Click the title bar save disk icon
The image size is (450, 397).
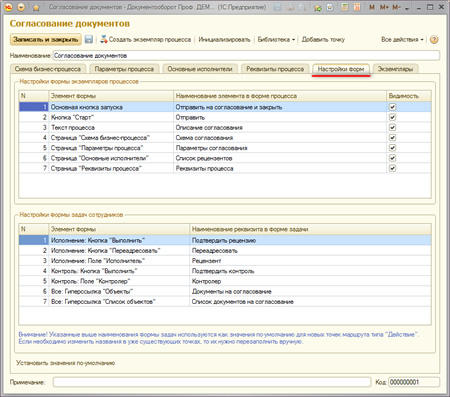click(x=277, y=7)
